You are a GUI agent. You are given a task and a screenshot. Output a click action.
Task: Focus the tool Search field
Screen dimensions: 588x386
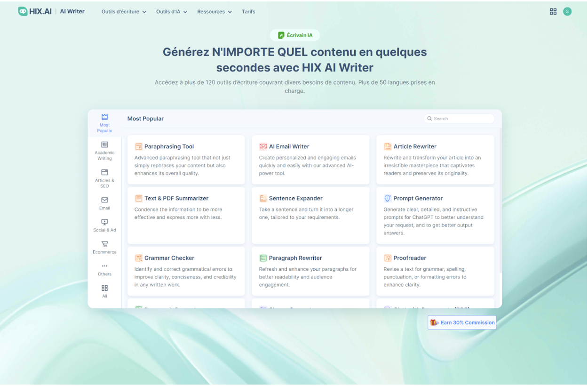459,119
